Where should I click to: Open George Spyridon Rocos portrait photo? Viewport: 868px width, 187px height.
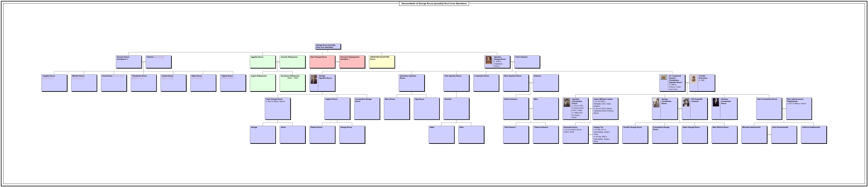(314, 79)
